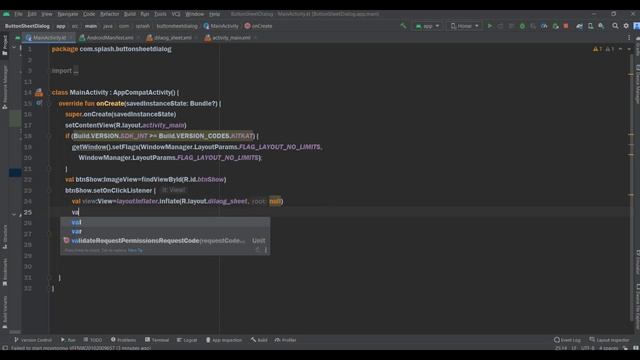640x360 pixels.
Task: Open the File menu
Action: [x=18, y=14]
